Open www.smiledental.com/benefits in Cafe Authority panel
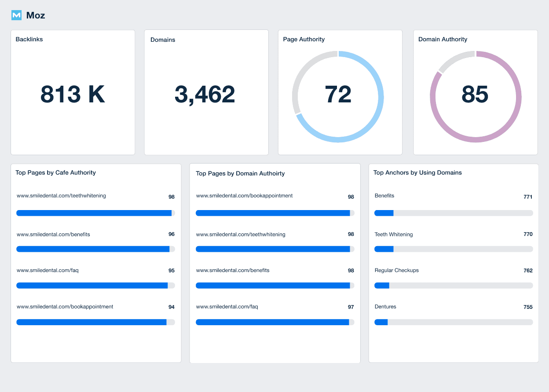 (x=53, y=234)
